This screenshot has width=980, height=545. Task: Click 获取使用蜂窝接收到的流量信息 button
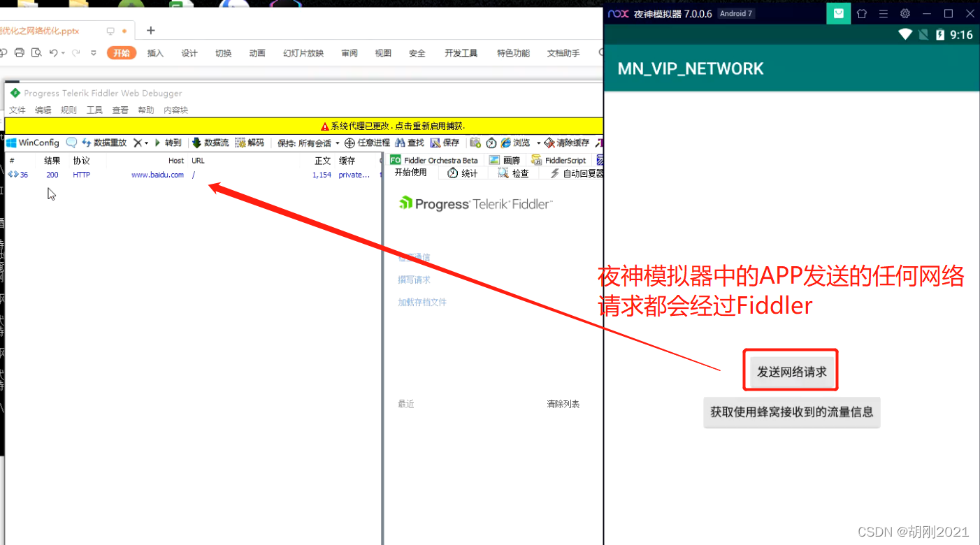tap(792, 412)
